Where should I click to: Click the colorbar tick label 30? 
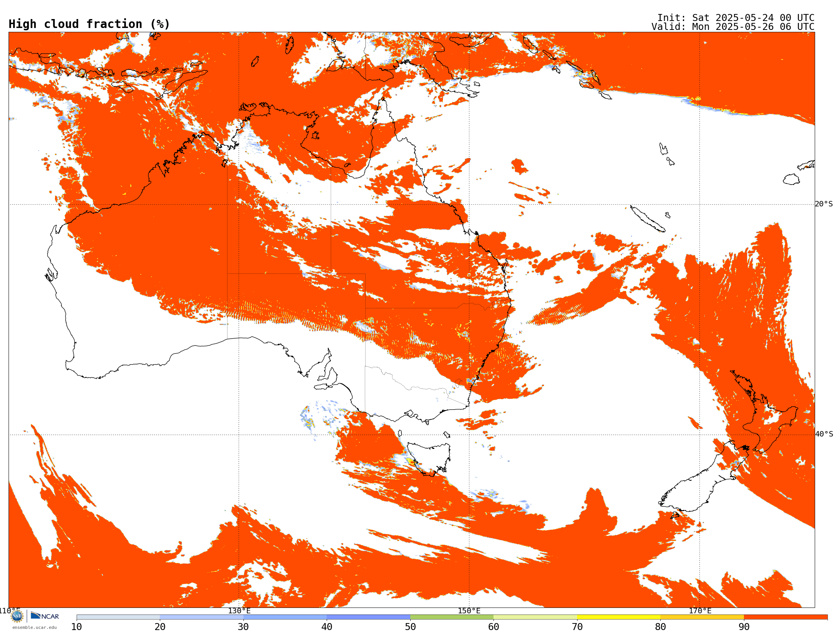243,627
